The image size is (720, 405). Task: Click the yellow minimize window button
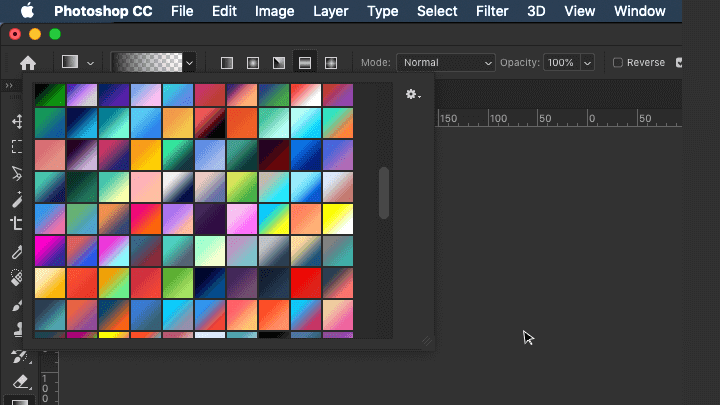[35, 34]
